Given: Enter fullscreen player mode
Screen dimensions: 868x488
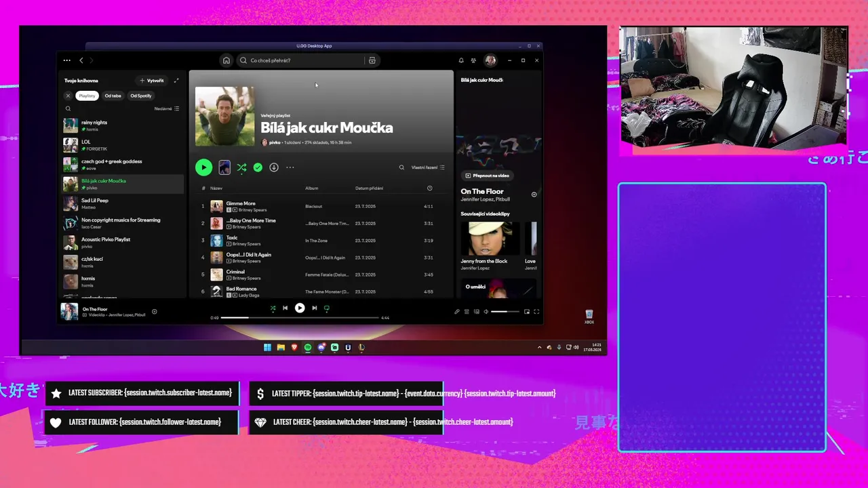Looking at the screenshot, I should click(536, 312).
